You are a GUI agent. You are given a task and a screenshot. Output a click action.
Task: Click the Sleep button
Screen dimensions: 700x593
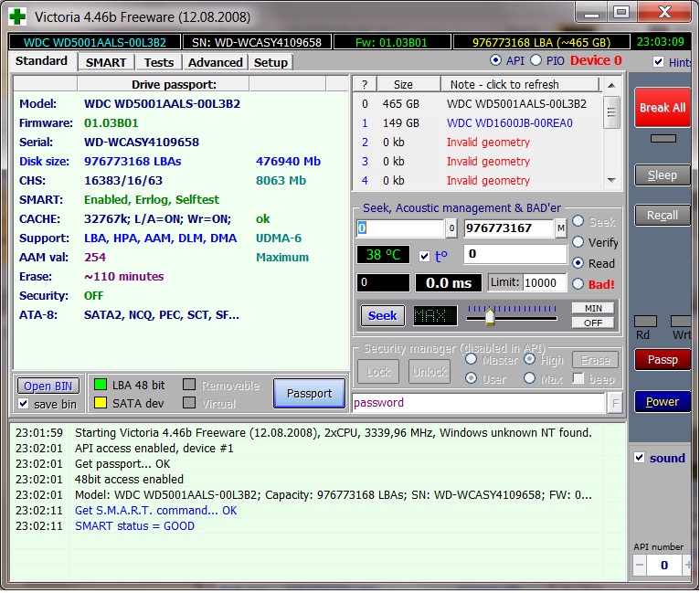click(x=663, y=175)
